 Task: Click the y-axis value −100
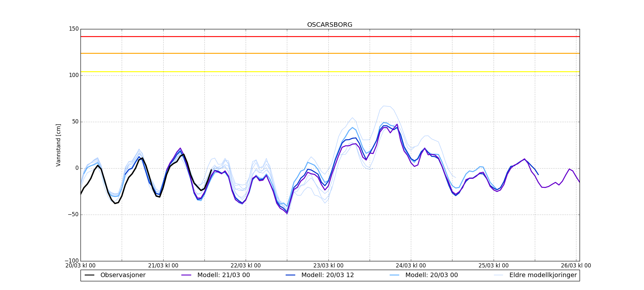(71, 261)
